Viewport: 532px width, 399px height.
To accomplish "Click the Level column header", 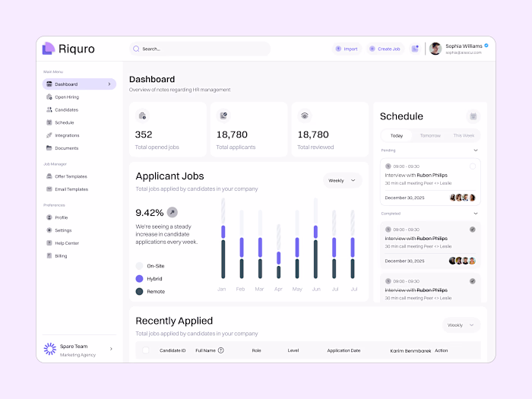I will [293, 350].
